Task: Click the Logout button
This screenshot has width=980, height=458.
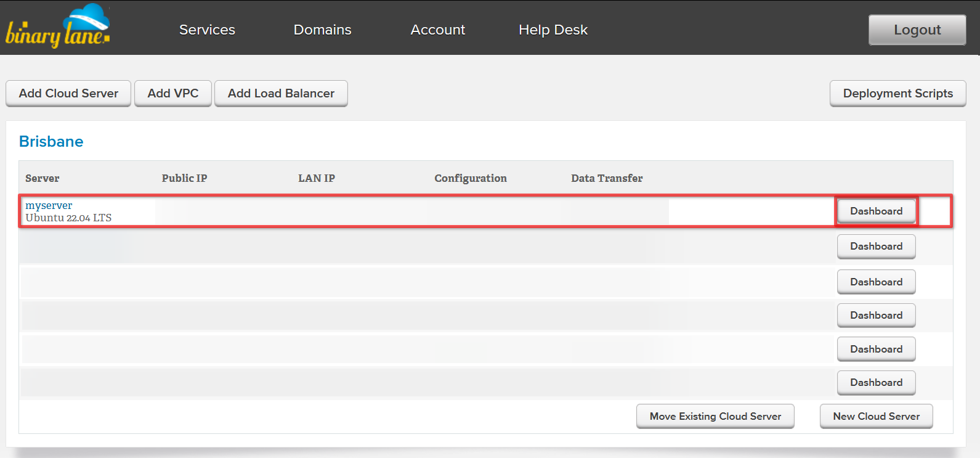Action: pos(917,30)
